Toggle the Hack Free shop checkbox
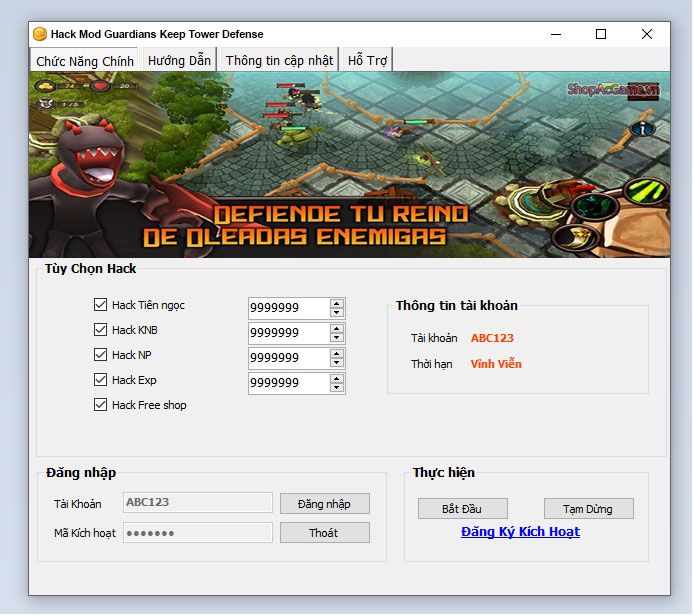The height and width of the screenshot is (616, 693). pos(100,404)
